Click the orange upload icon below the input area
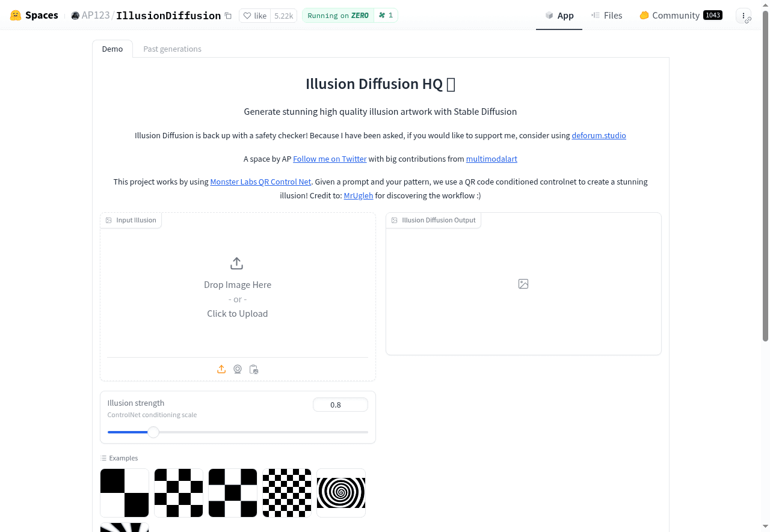 pyautogui.click(x=221, y=369)
